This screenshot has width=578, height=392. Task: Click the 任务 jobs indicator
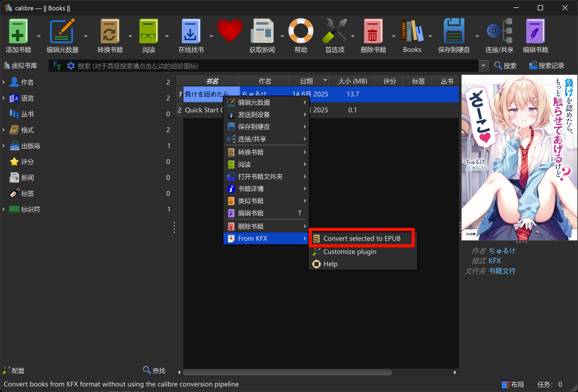(x=550, y=384)
